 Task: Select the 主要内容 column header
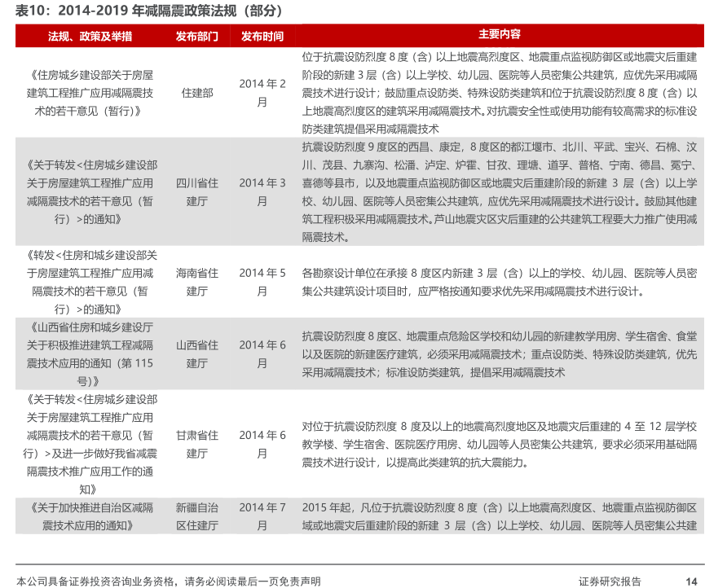click(499, 34)
